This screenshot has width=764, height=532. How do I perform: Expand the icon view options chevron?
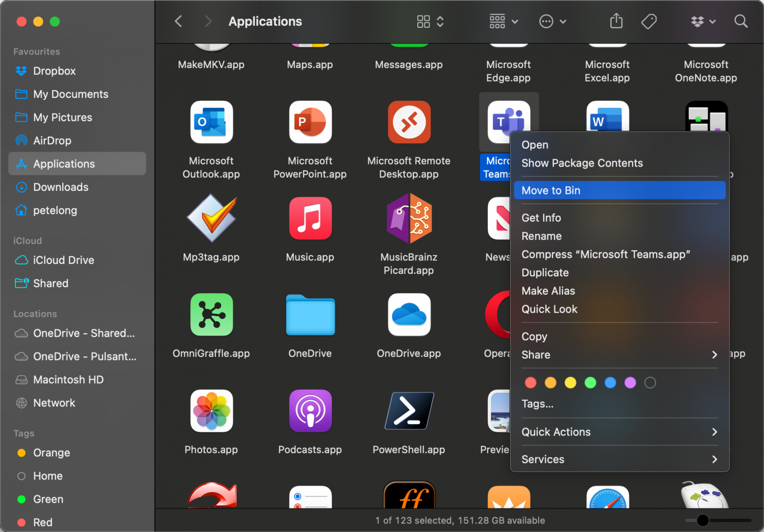[440, 21]
